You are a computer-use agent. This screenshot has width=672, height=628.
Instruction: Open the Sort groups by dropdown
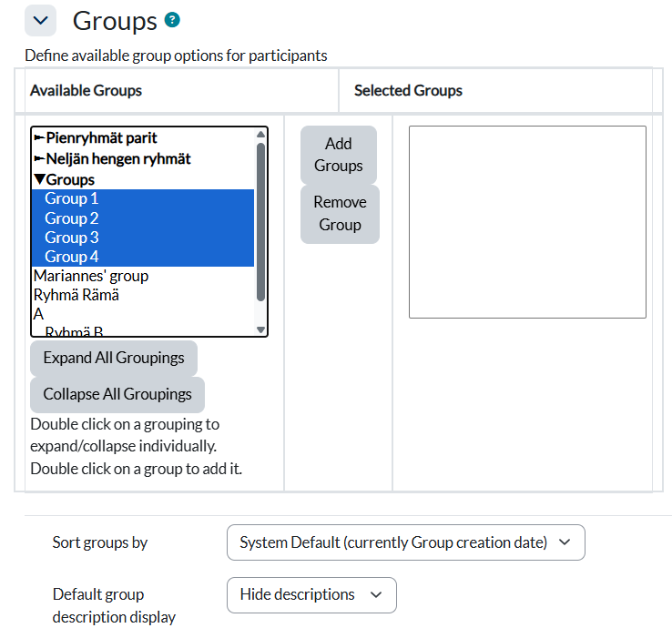pos(405,542)
